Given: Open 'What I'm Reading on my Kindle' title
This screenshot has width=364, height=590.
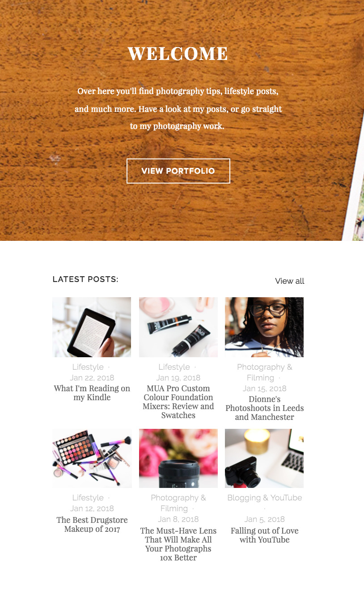Looking at the screenshot, I should [92, 393].
